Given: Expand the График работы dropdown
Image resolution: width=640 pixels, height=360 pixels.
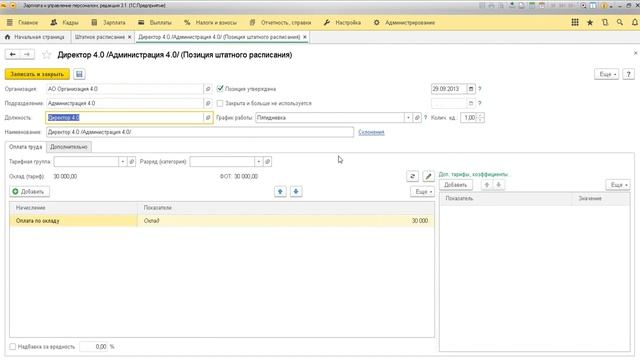Looking at the screenshot, I should pyautogui.click(x=408, y=118).
